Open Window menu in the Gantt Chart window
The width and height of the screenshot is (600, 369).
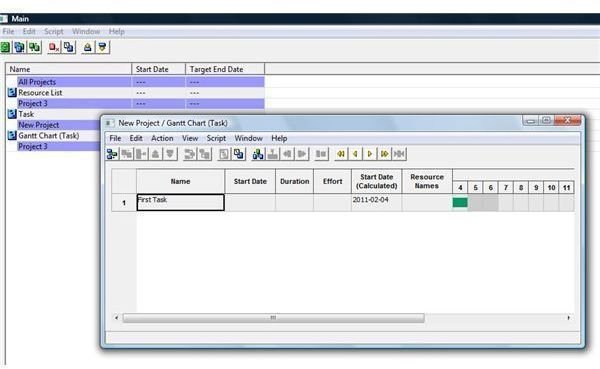point(248,138)
